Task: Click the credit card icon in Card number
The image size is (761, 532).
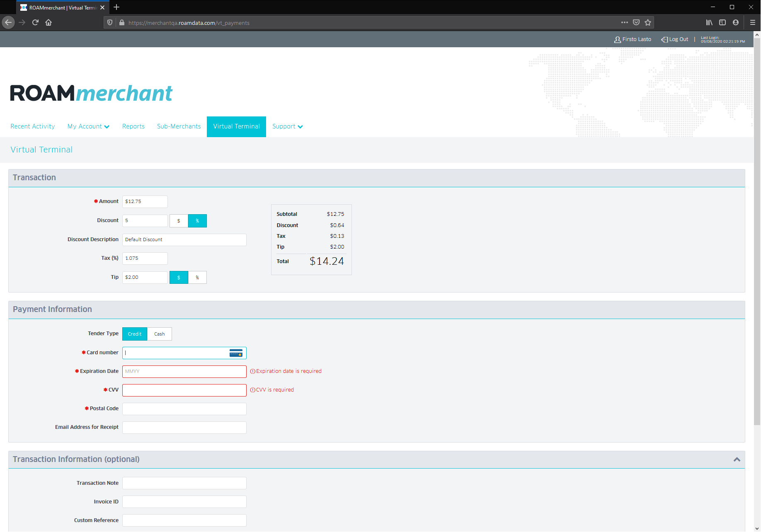Action: tap(236, 353)
